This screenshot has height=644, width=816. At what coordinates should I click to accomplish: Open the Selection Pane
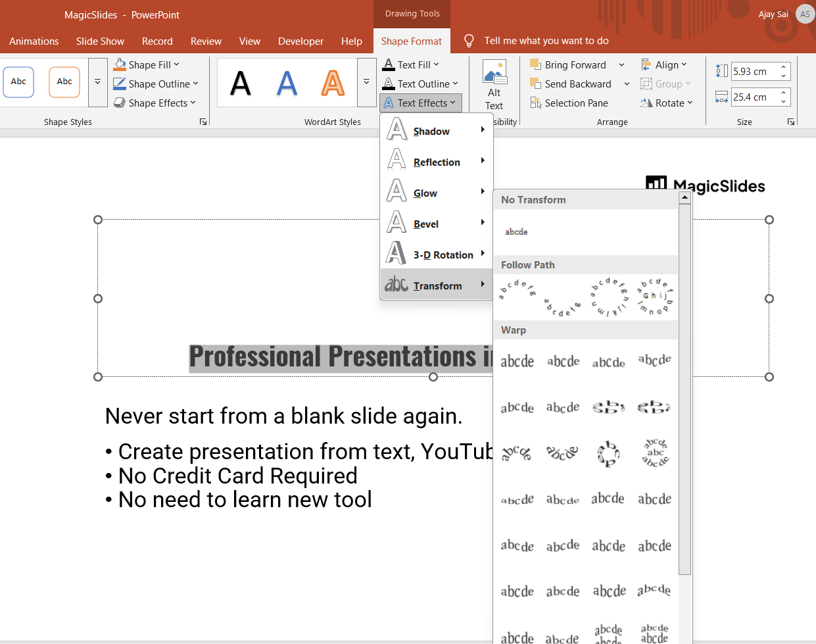pos(569,103)
